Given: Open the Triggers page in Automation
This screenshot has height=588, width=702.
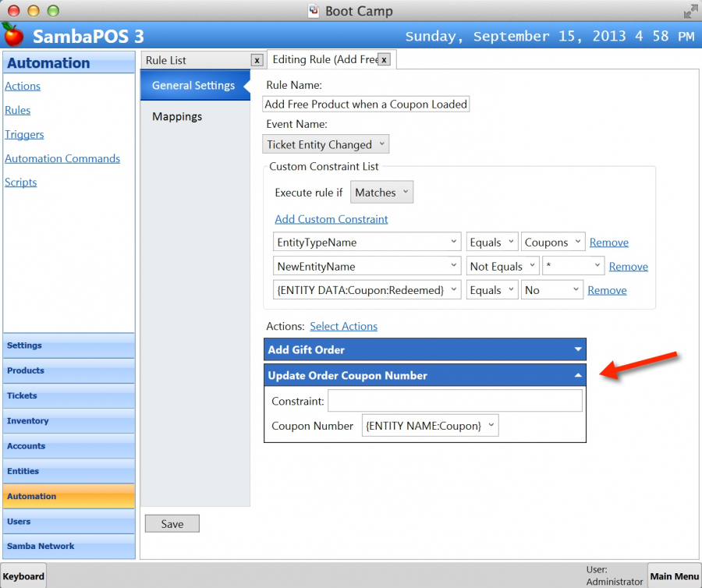Looking at the screenshot, I should (x=24, y=134).
